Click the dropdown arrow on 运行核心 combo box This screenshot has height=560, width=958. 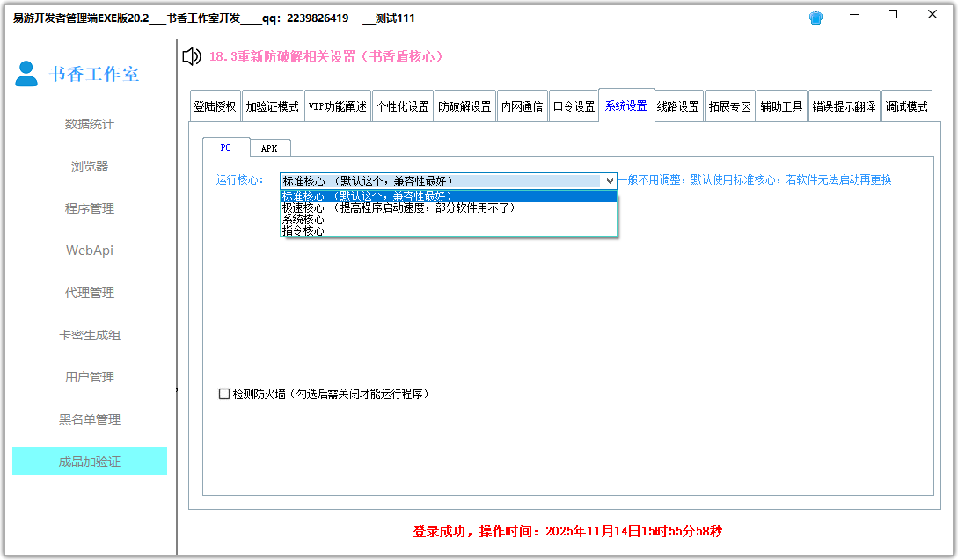[611, 180]
